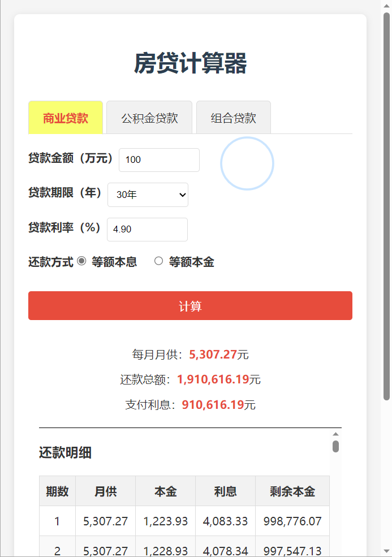Click the page scrollbar down arrow
The image size is (392, 557).
tap(386, 551)
